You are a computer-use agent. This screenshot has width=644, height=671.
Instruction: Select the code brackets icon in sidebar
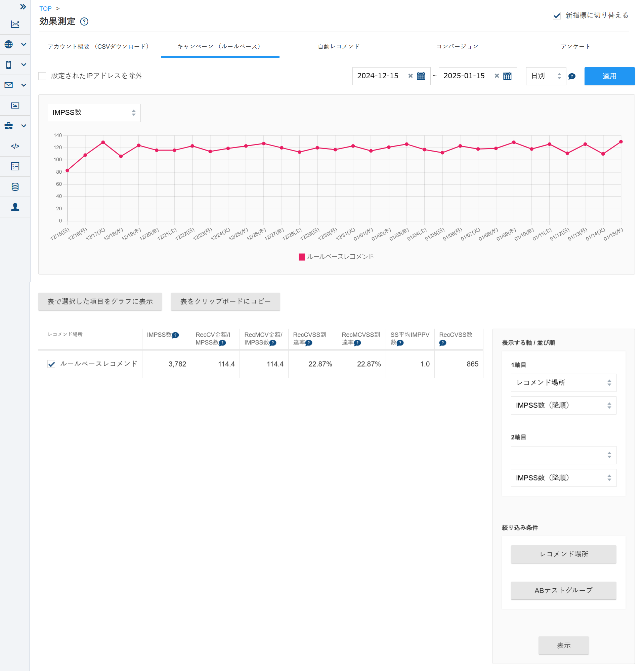click(15, 146)
